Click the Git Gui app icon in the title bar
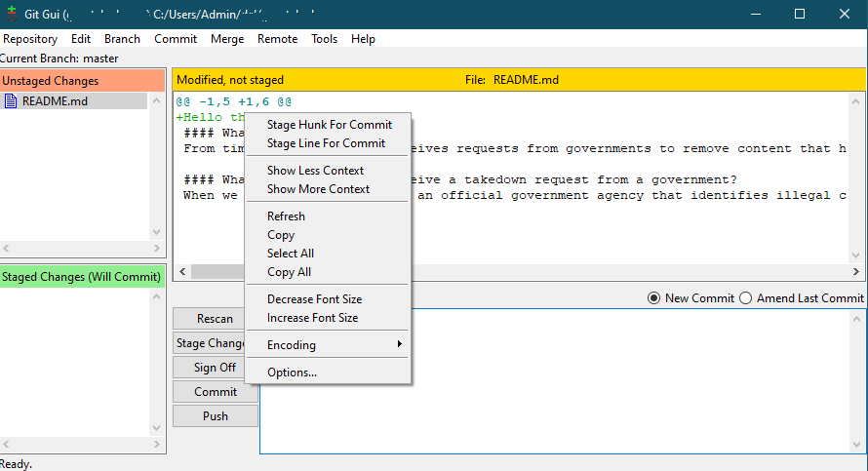Viewport: 868px width, 471px height. click(11, 14)
